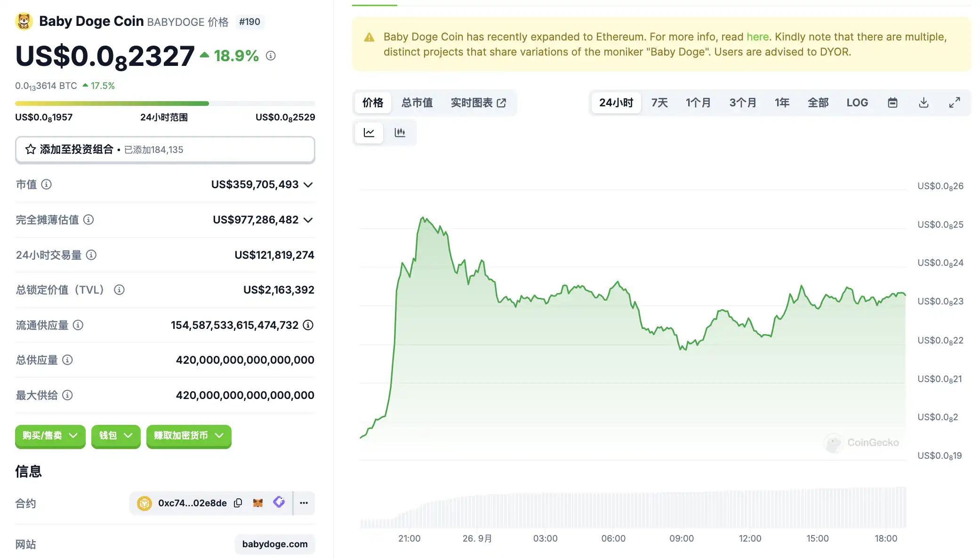Viewport: 980px width, 559px height.
Task: Open the 'here' link in notice
Action: tap(757, 37)
